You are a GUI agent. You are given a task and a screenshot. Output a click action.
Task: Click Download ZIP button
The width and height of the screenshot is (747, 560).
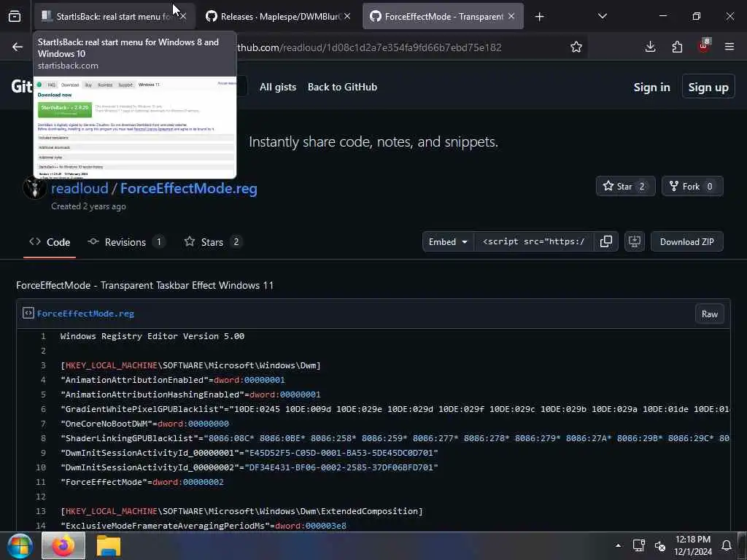point(686,241)
